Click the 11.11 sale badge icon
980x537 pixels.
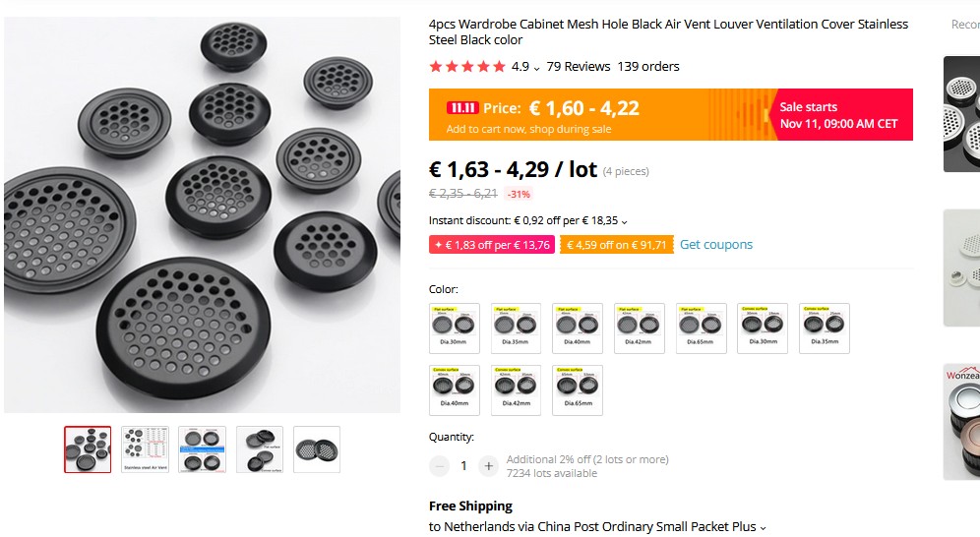[461, 108]
